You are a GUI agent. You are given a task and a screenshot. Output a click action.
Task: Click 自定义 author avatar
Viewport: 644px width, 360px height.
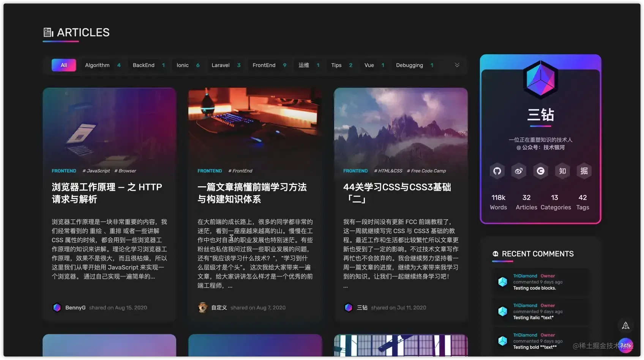point(203,308)
